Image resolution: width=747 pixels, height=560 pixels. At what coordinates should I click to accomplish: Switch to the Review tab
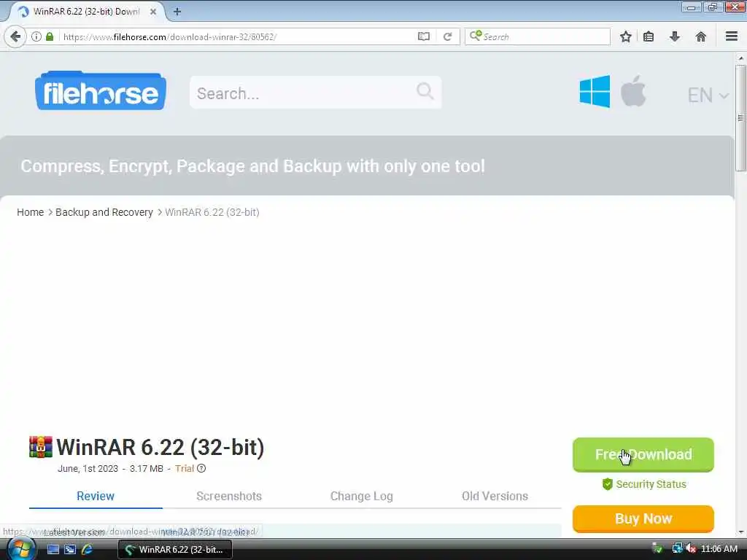click(96, 496)
